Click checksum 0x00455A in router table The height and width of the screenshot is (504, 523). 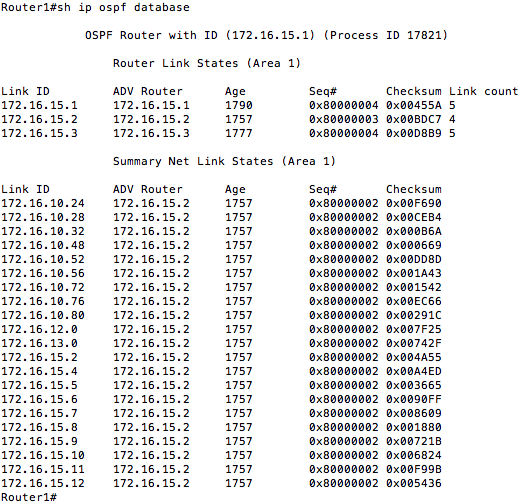[x=414, y=105]
